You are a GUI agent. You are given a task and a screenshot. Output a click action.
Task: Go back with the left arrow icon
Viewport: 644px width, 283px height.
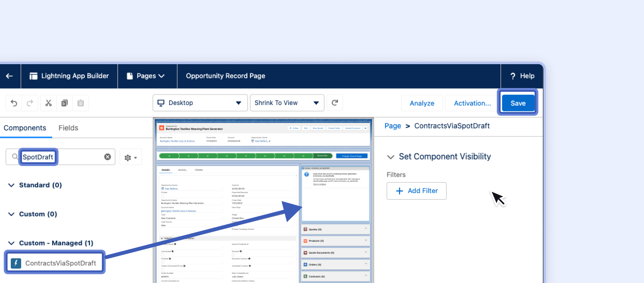pos(9,76)
